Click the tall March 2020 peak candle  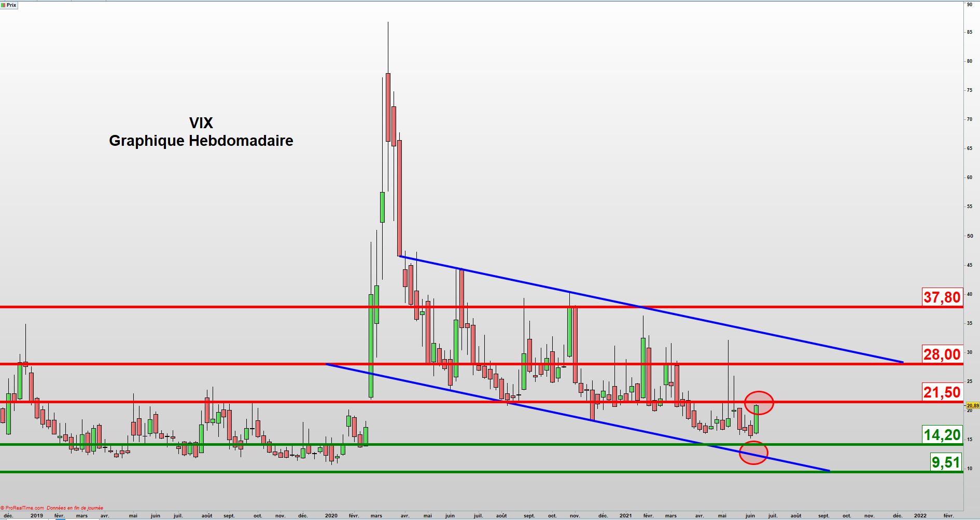[388, 106]
